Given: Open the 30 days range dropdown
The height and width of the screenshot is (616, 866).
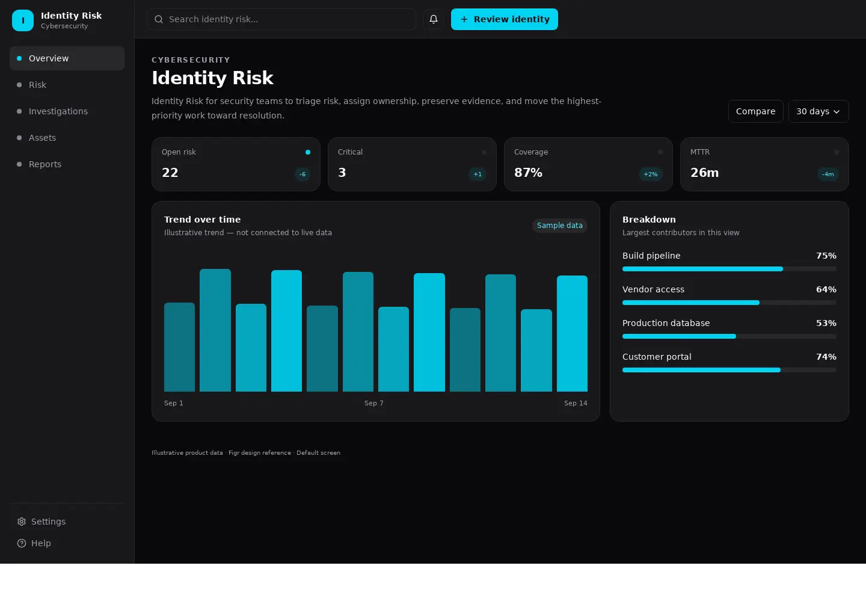Looking at the screenshot, I should click(x=818, y=111).
